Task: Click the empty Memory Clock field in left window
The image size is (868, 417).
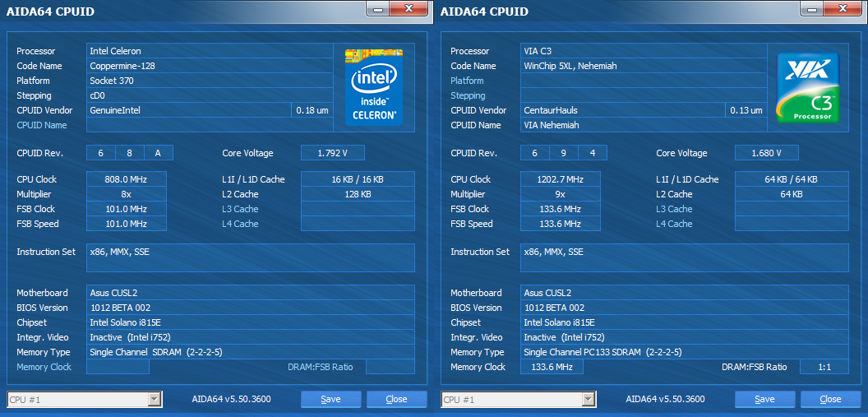Action: click(x=118, y=367)
